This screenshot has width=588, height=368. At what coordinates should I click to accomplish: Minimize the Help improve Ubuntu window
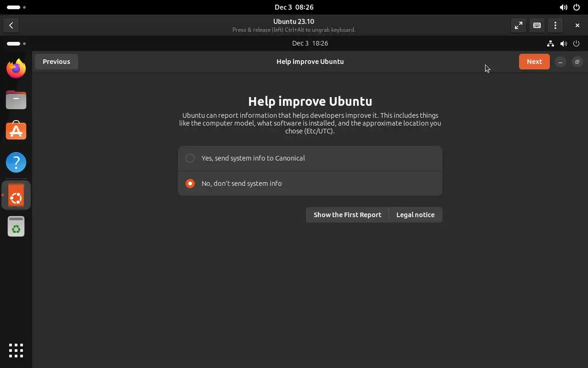click(x=560, y=62)
